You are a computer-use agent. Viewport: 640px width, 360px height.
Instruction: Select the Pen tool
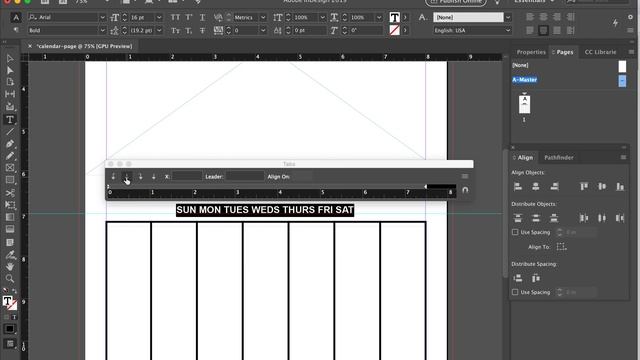click(10, 144)
